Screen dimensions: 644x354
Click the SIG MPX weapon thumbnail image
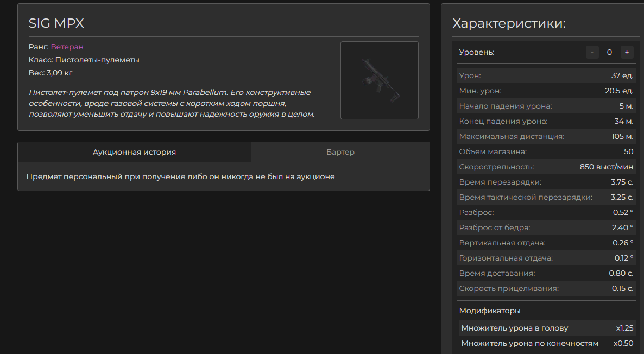point(380,80)
